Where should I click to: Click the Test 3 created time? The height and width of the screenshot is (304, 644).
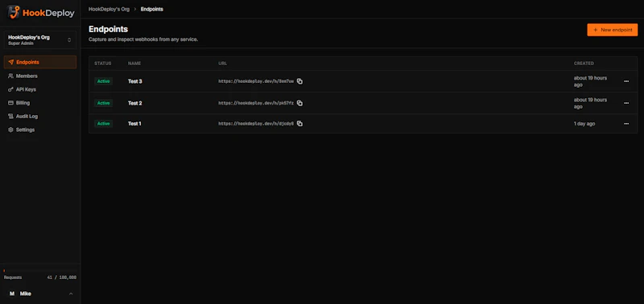point(590,81)
